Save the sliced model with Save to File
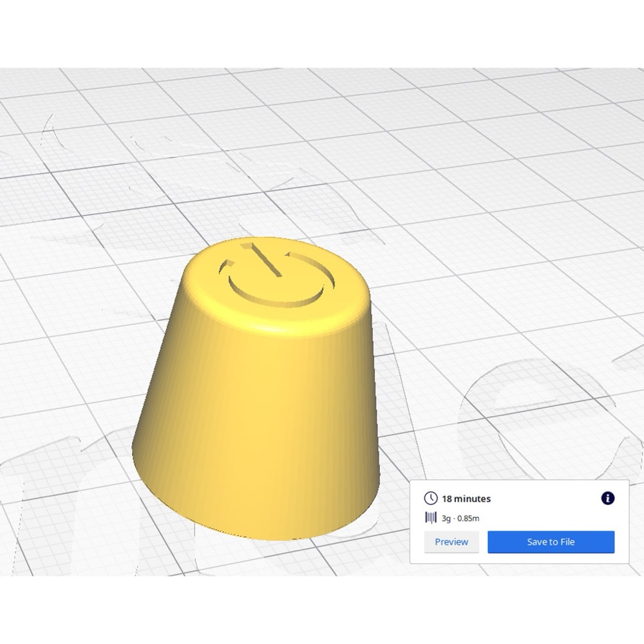The width and height of the screenshot is (644, 644). 551,542
